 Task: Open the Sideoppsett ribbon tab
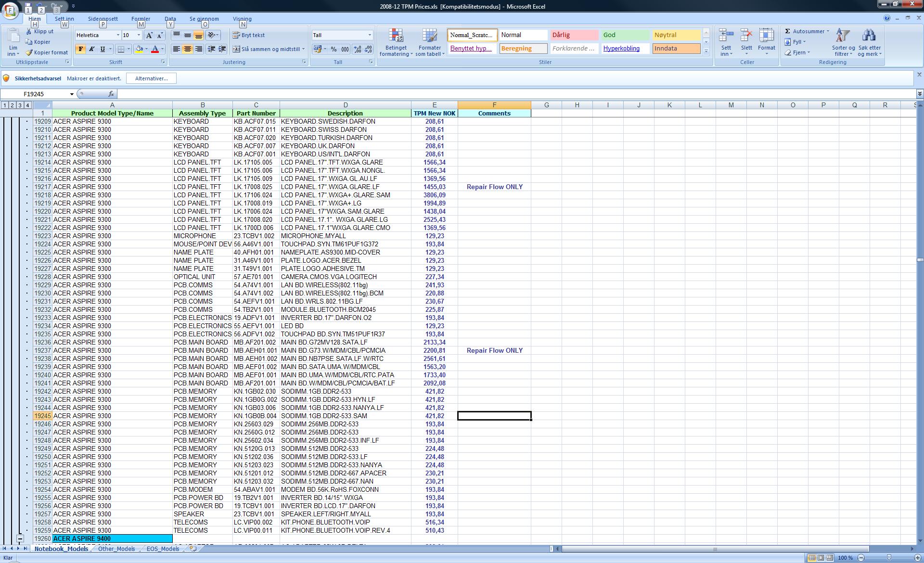click(103, 19)
